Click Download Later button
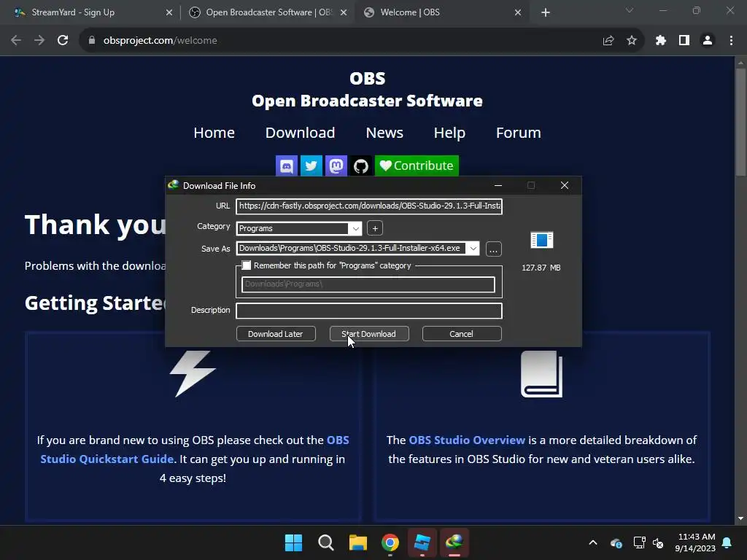Image resolution: width=747 pixels, height=560 pixels. 276,334
